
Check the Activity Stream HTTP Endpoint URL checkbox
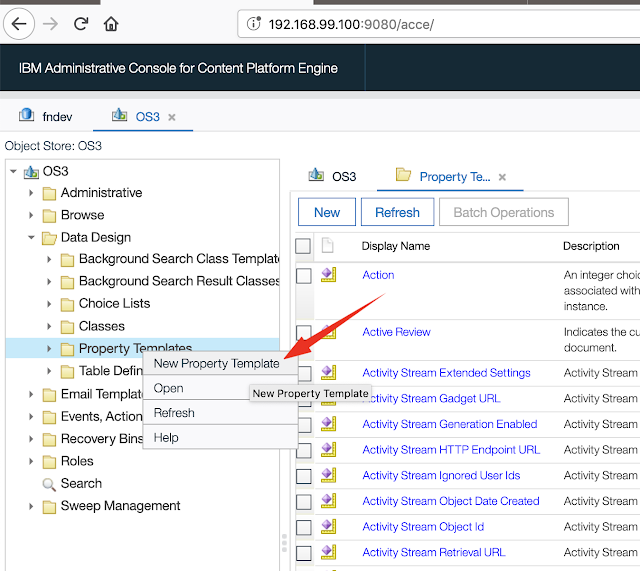[304, 451]
